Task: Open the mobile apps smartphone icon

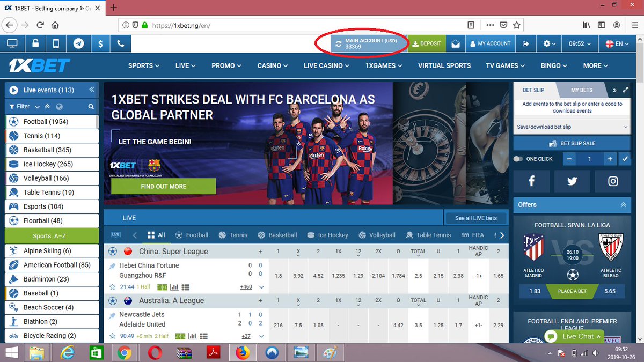Action: tap(56, 43)
